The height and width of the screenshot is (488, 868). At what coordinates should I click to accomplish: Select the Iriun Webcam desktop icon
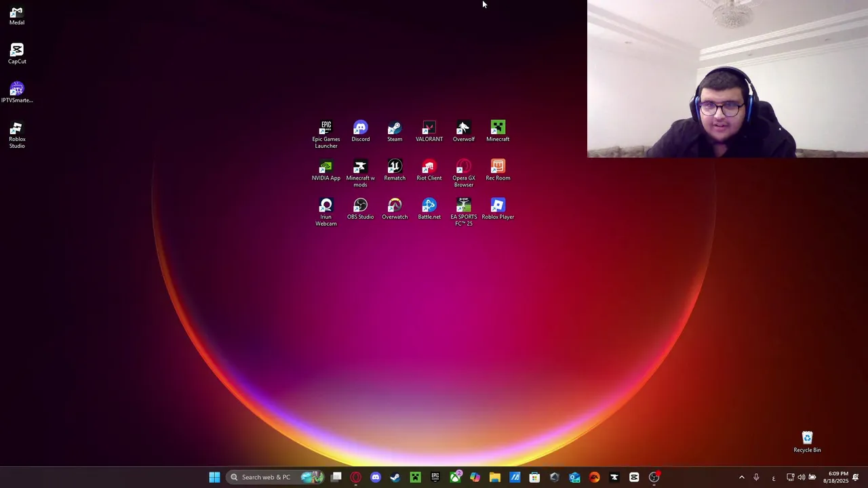[326, 212]
